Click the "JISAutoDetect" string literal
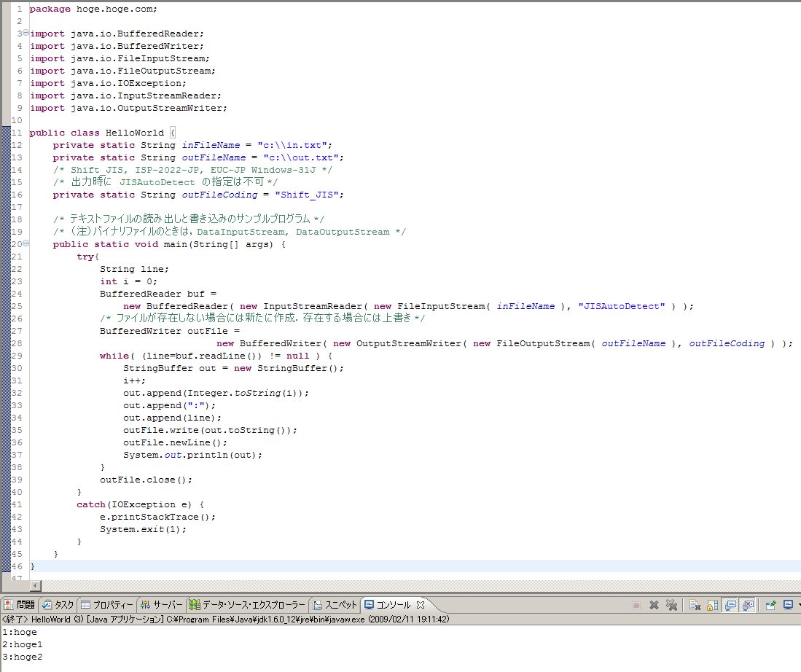The height and width of the screenshot is (672, 801). click(622, 306)
